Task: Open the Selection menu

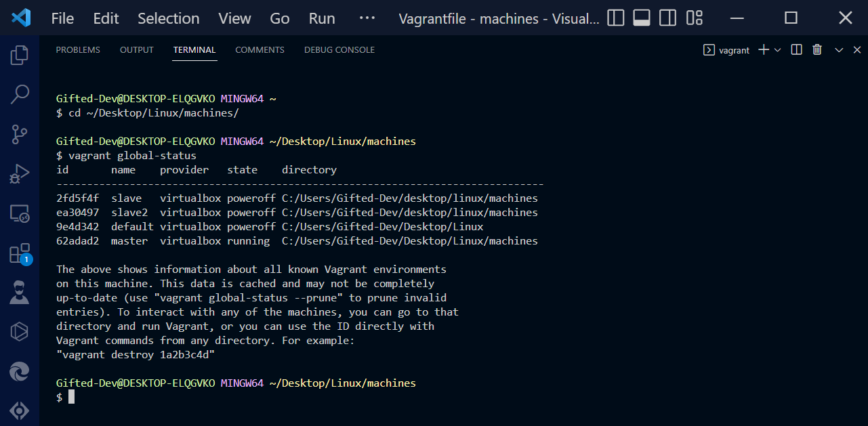Action: click(x=169, y=18)
